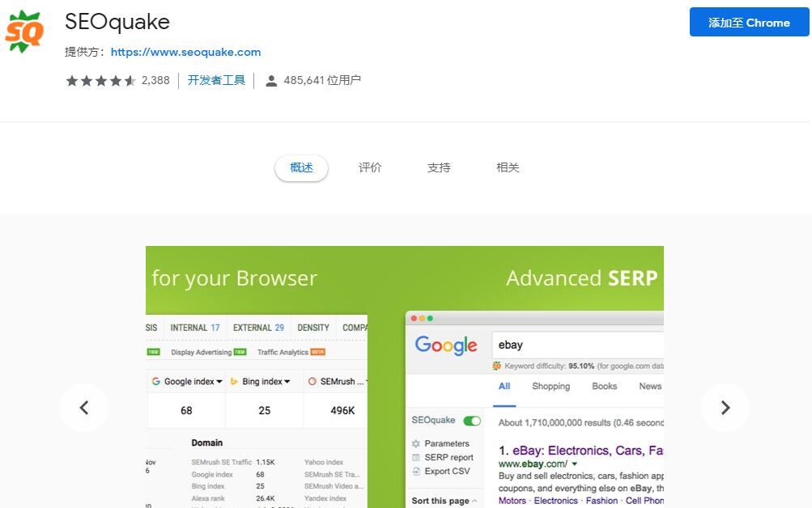Viewport: 812px width, 508px height.
Task: Click the SERP report option
Action: coord(449,457)
